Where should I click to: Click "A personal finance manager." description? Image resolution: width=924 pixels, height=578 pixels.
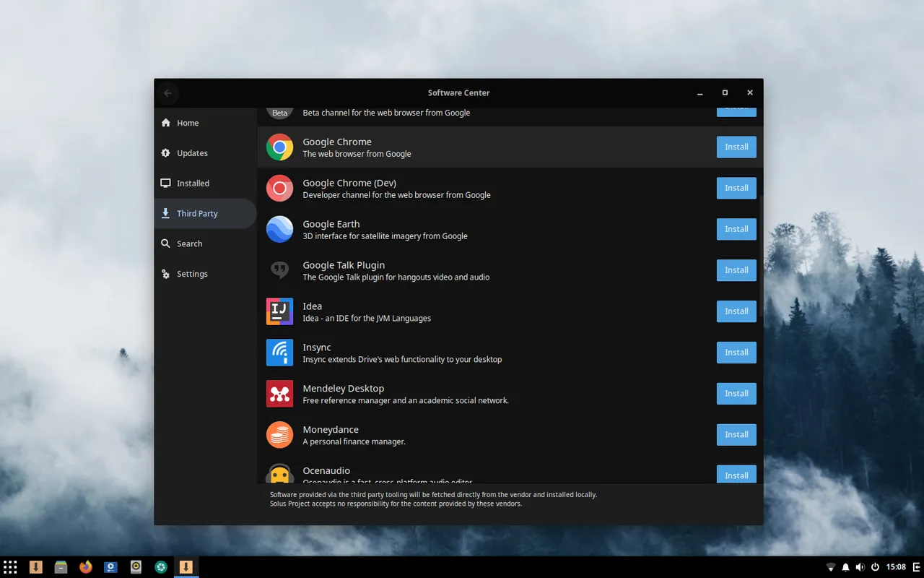pos(354,441)
